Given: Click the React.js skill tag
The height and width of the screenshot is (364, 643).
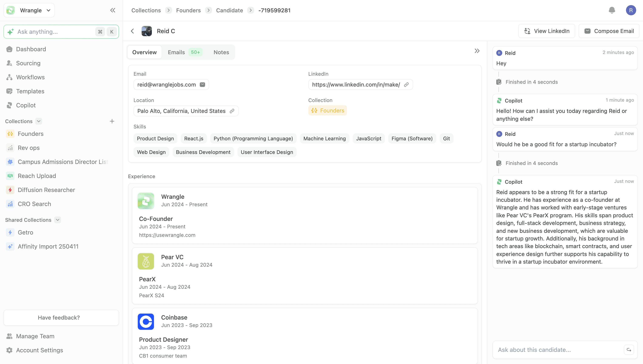Looking at the screenshot, I should pyautogui.click(x=194, y=138).
